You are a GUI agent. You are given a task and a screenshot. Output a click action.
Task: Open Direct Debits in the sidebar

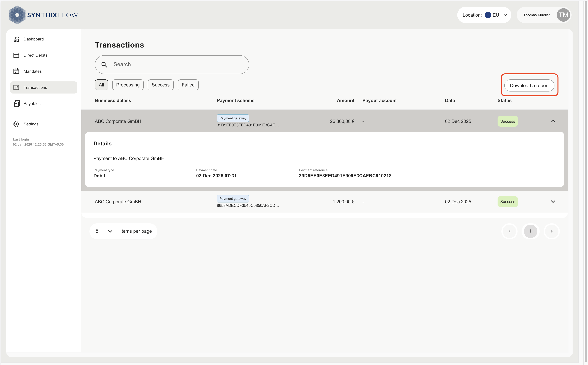[x=44, y=55]
